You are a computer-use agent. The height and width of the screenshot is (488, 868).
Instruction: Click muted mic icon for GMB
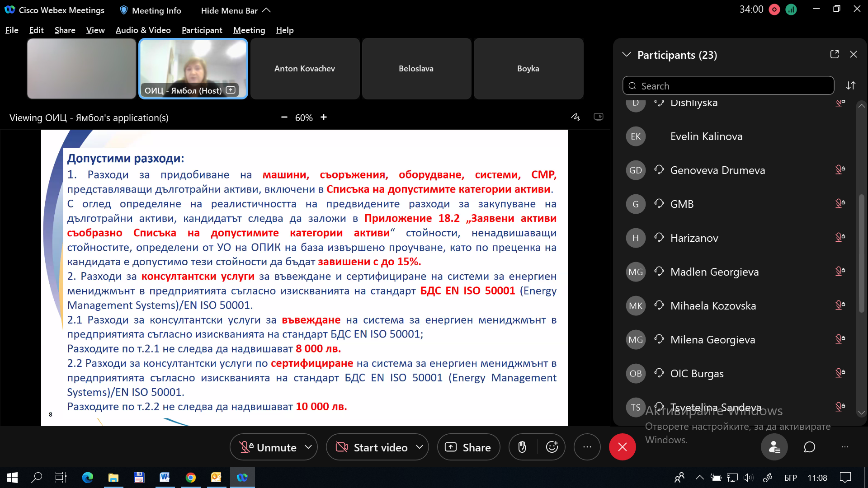[840, 203]
